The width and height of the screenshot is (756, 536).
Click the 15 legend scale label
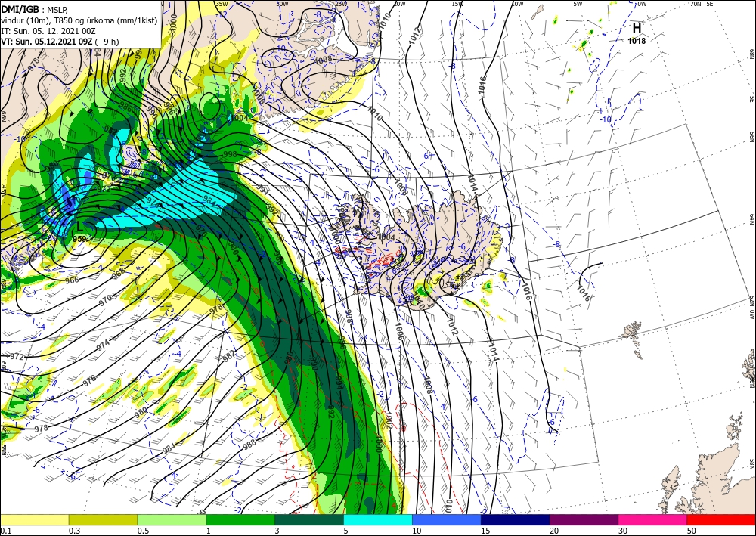[x=485, y=531]
